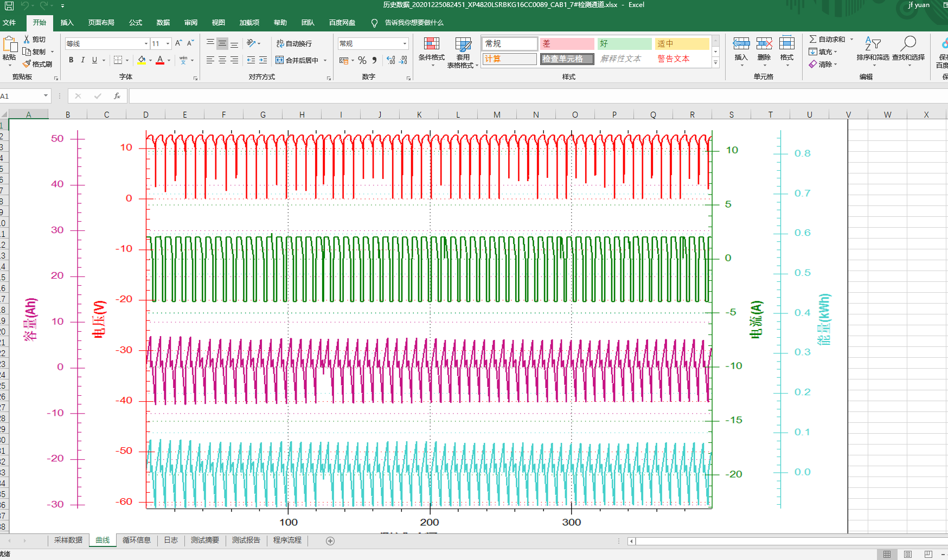Open Format as Table (套用表格格式)
The width and height of the screenshot is (948, 560).
click(x=463, y=52)
